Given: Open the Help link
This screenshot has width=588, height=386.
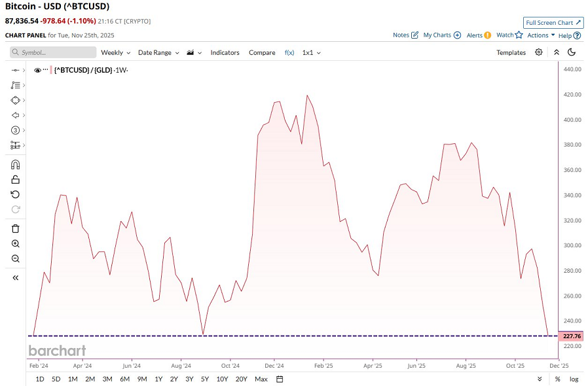Looking at the screenshot, I should (x=569, y=35).
